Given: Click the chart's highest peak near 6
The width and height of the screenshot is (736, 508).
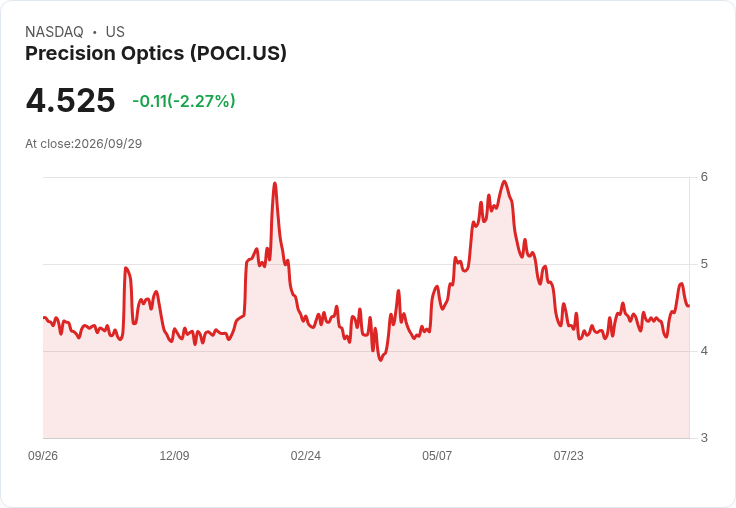Looking at the screenshot, I should [504, 181].
